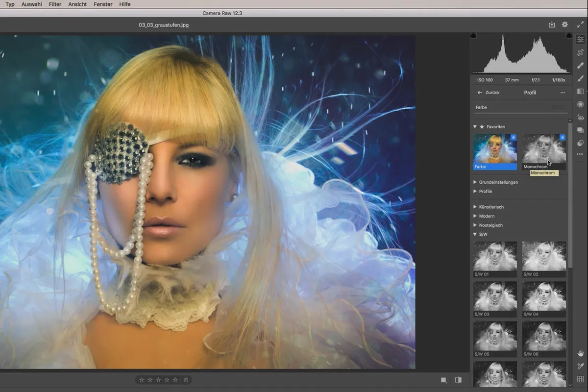This screenshot has width=588, height=392.
Task: Open the Filter menu
Action: (x=55, y=4)
